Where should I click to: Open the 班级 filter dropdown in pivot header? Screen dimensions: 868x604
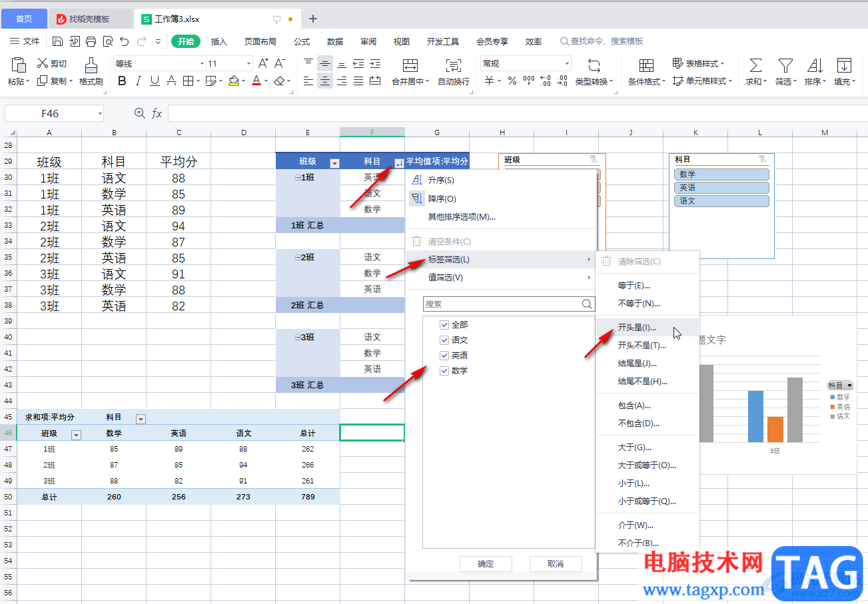(334, 163)
